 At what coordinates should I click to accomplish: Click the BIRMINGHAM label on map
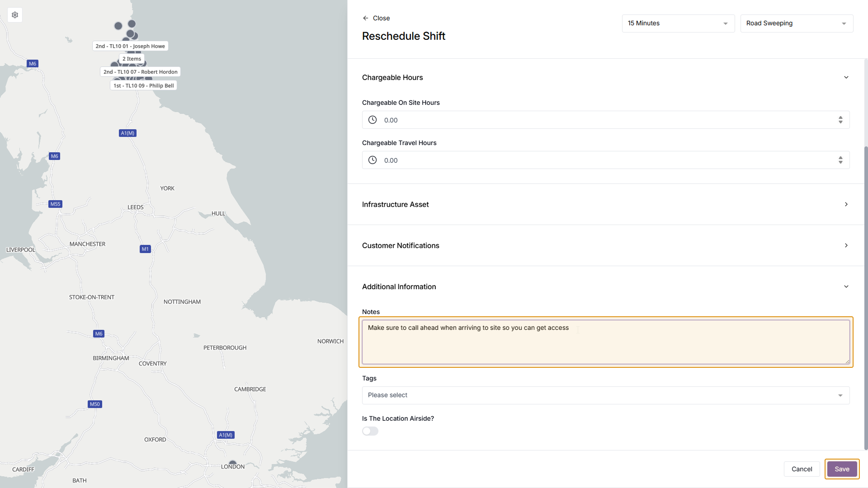[x=111, y=358]
